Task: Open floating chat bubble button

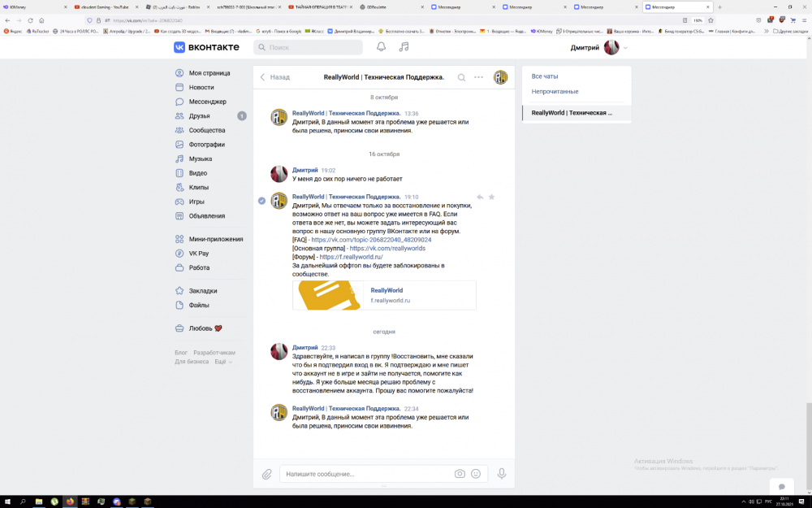Action: point(782,487)
